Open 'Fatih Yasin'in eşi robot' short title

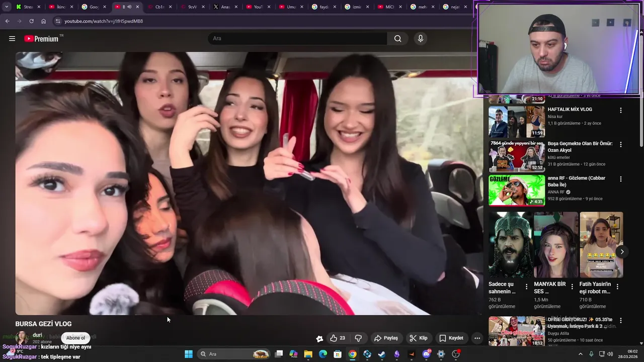(x=595, y=288)
